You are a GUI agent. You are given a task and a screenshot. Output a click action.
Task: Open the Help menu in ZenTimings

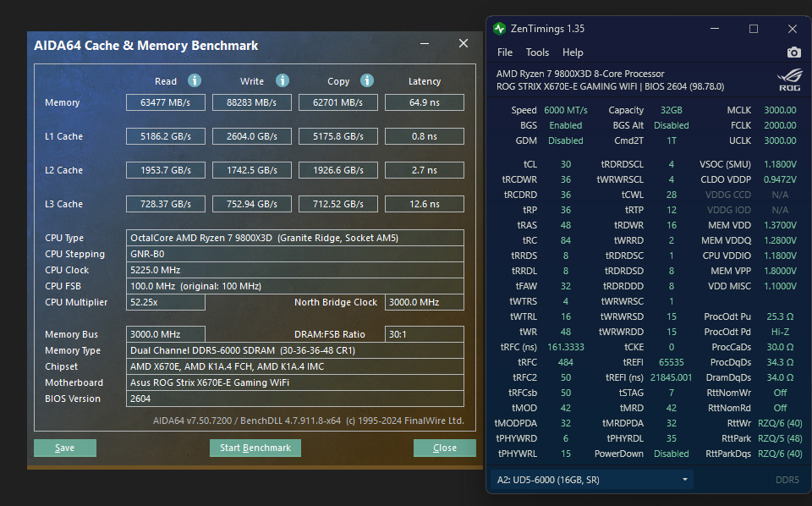tap(573, 52)
